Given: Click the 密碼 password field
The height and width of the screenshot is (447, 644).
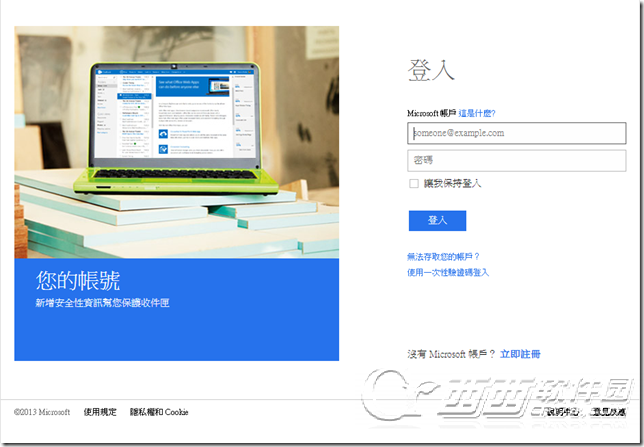Looking at the screenshot, I should pos(516,160).
